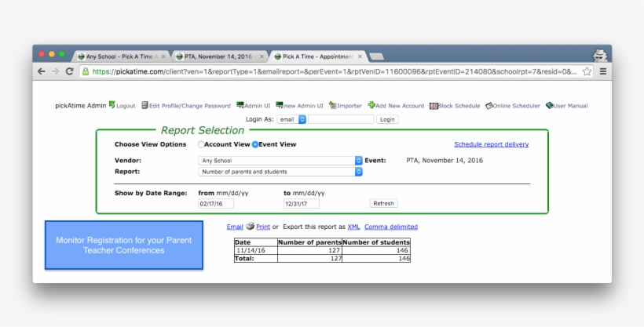Viewport: 644px width, 327px height.
Task: Open the Chrome hamburger menu
Action: (603, 71)
